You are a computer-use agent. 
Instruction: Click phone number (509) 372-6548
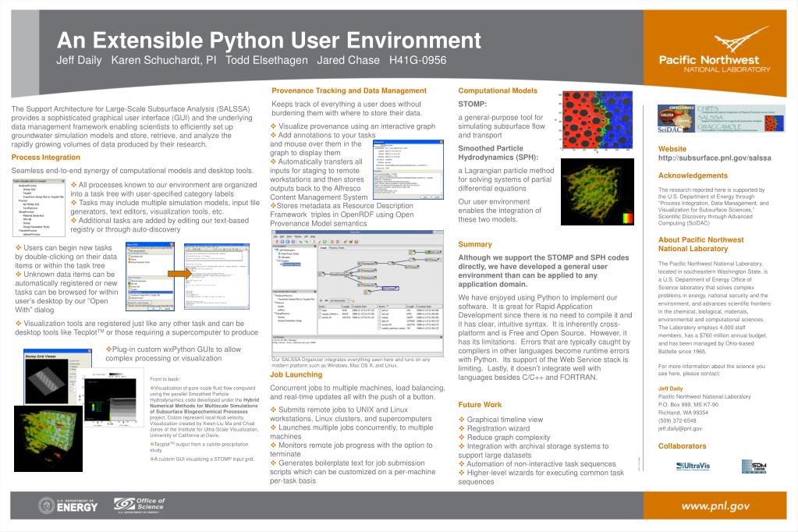(677, 421)
